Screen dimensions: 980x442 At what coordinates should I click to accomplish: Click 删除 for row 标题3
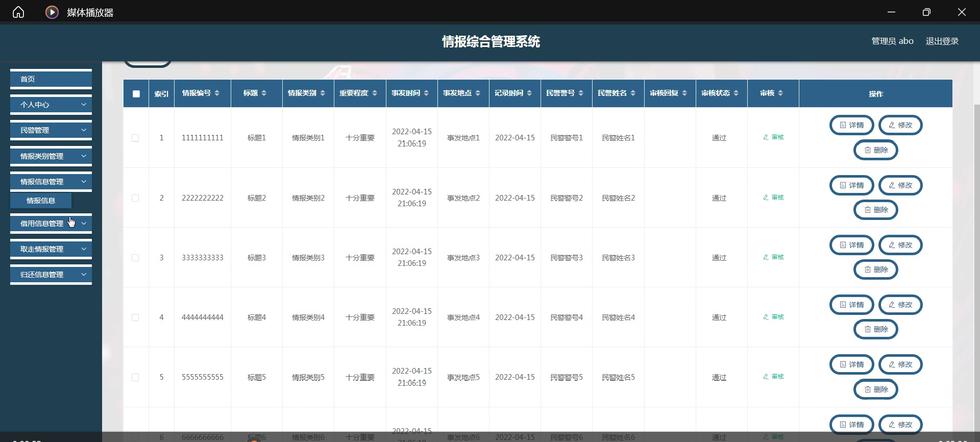tap(876, 269)
